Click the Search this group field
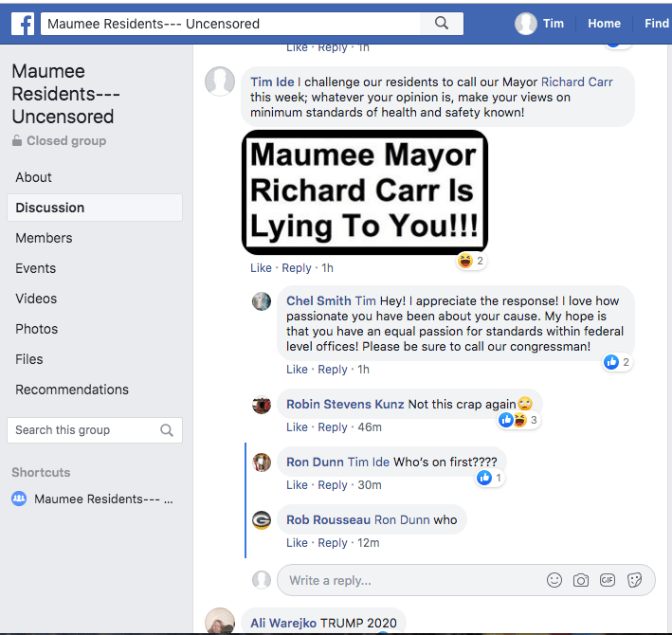The image size is (672, 635). click(83, 430)
